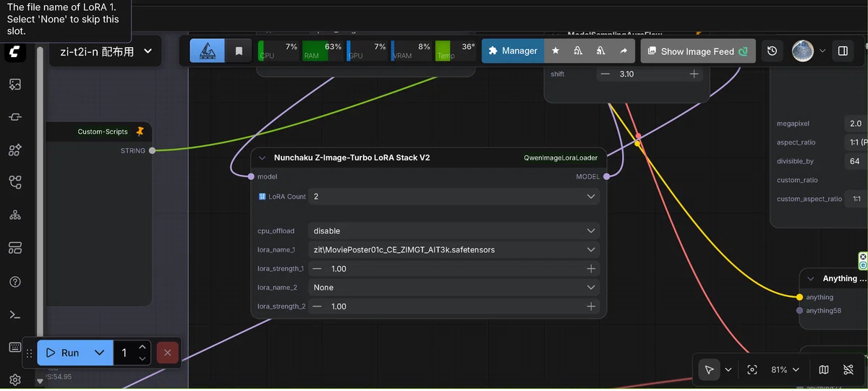Click the first unload-model icon after the star

point(578,51)
